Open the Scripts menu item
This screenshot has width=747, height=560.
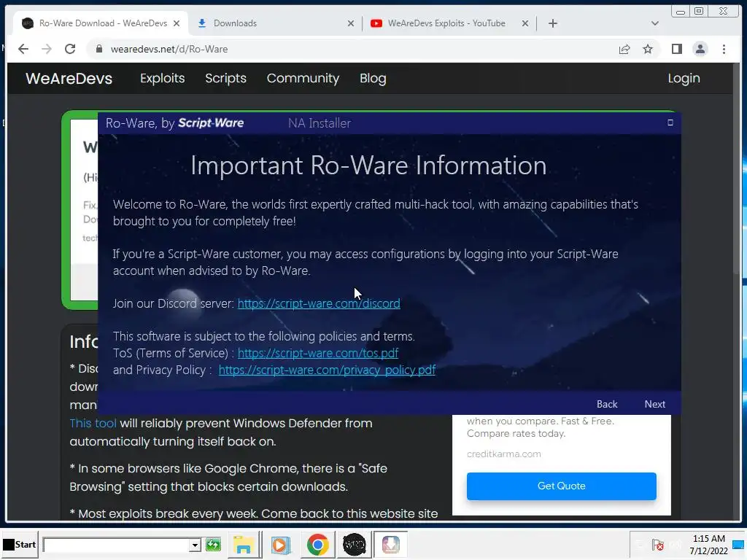click(x=225, y=79)
